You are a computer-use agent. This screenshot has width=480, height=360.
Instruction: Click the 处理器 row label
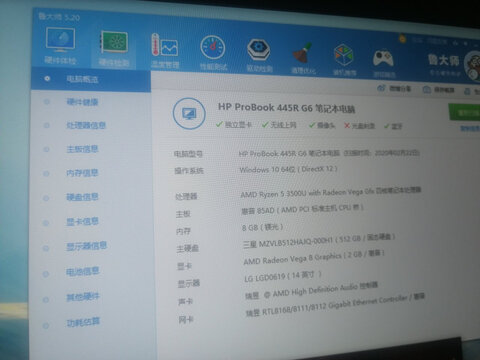tap(186, 196)
